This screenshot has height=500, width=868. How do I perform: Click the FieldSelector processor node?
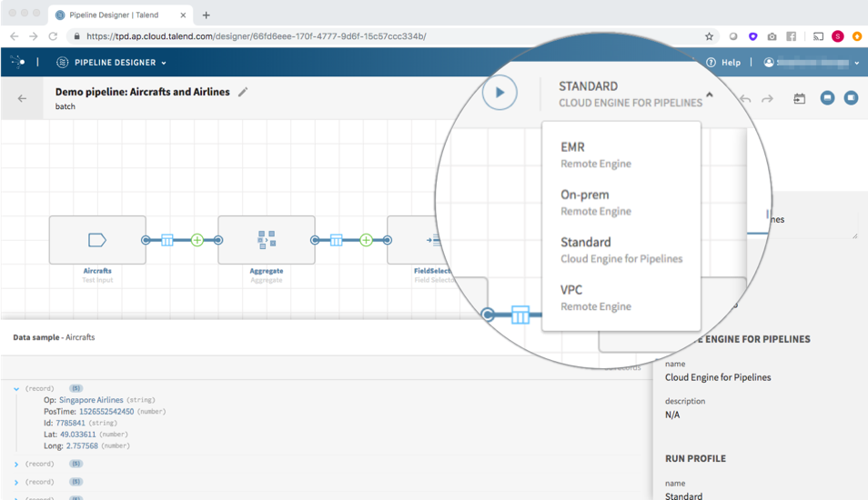[x=420, y=240]
